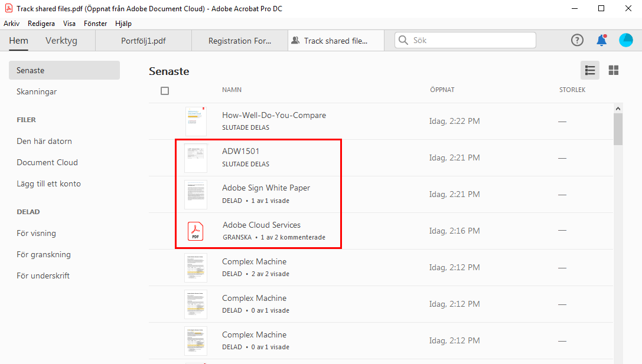Viewport: 642px width, 364px height.
Task: Open the notifications bell
Action: pyautogui.click(x=601, y=40)
